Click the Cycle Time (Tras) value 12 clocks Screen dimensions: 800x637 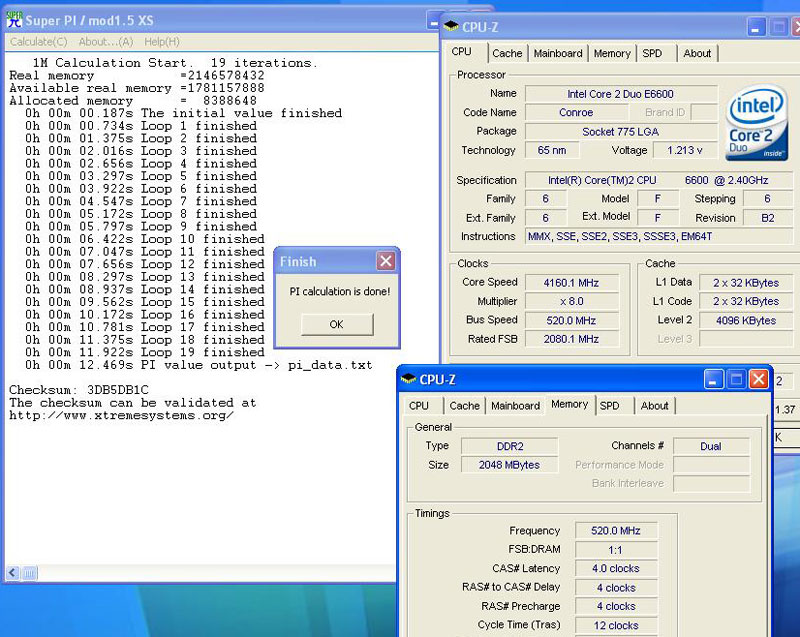(x=616, y=625)
